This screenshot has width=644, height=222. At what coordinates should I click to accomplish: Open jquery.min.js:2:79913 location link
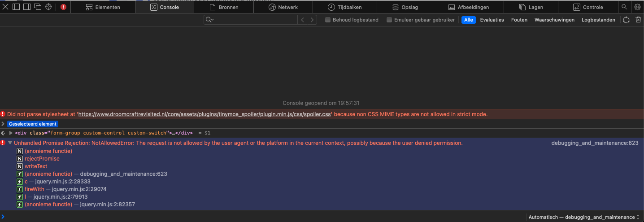tap(61, 197)
